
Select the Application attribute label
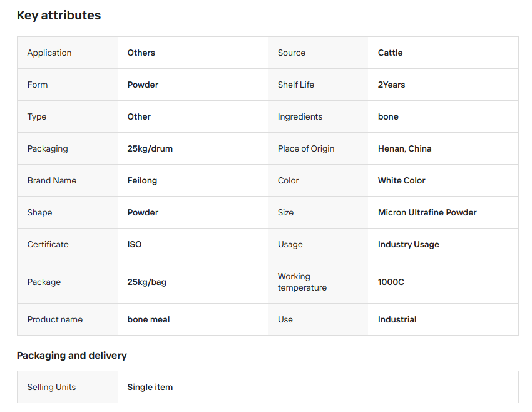click(x=49, y=53)
